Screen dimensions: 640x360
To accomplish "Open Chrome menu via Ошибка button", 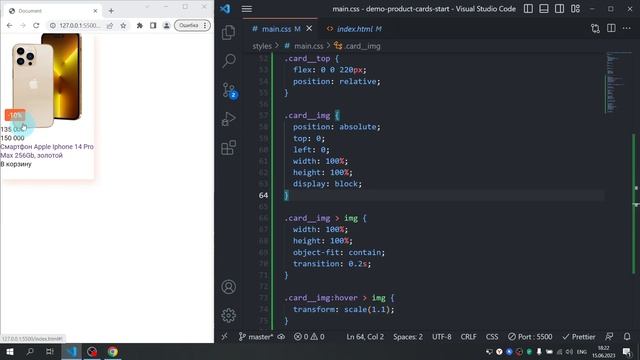I will point(193,25).
